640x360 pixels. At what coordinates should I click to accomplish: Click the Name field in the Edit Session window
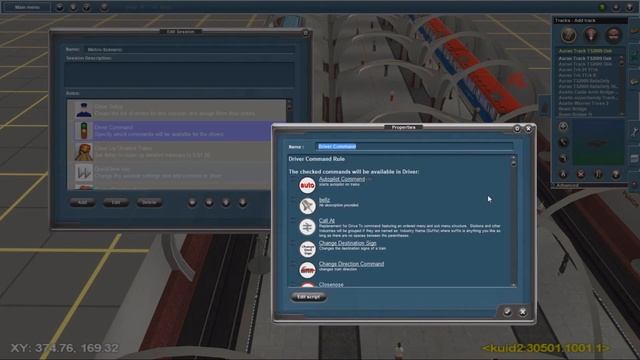[x=190, y=49]
